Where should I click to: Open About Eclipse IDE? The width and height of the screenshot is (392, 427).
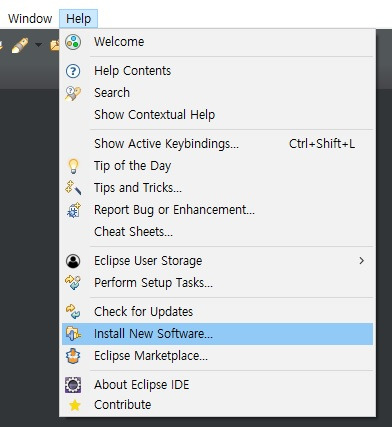217,385
